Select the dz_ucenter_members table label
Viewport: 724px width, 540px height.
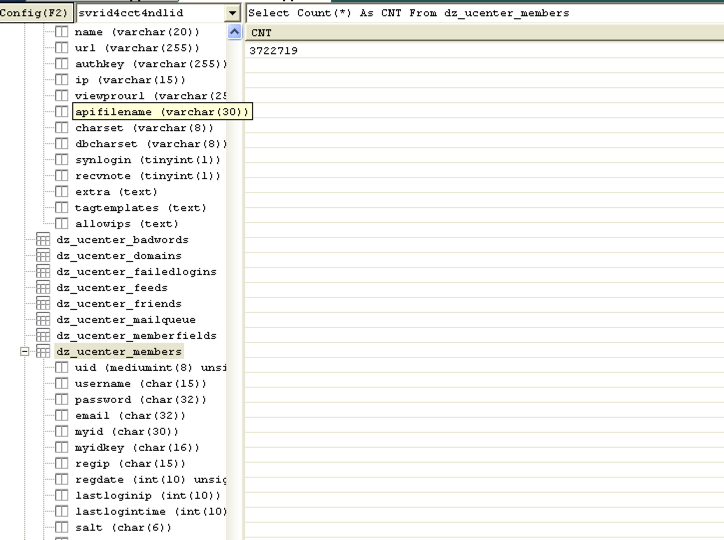tap(119, 352)
